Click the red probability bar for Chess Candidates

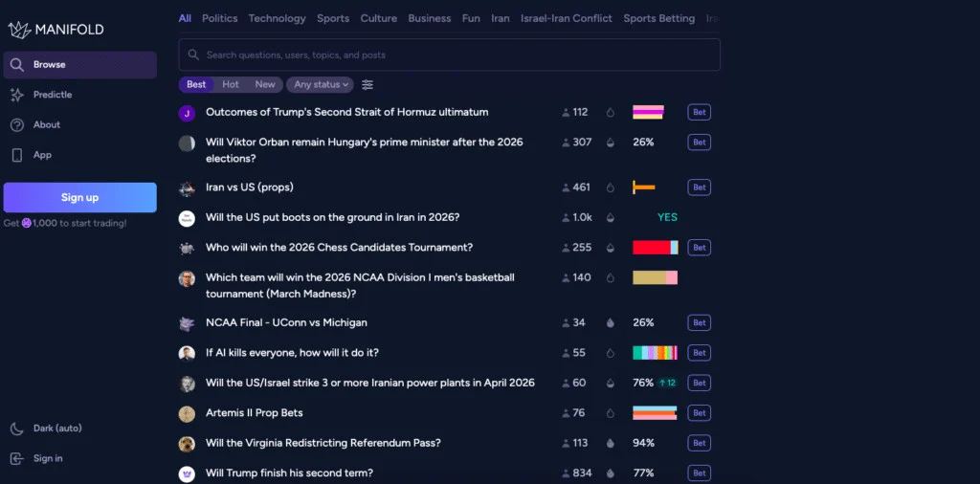pyautogui.click(x=655, y=248)
